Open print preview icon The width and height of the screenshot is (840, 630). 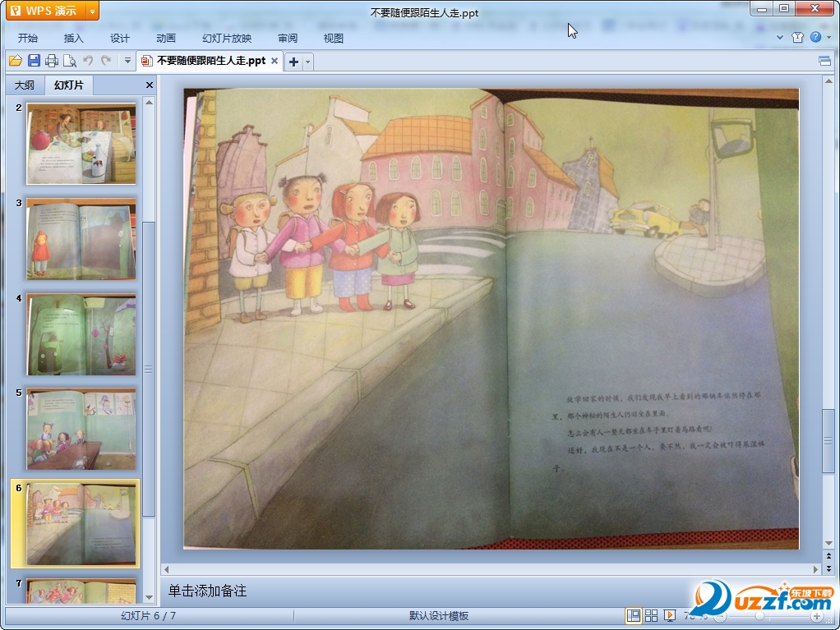click(x=70, y=61)
